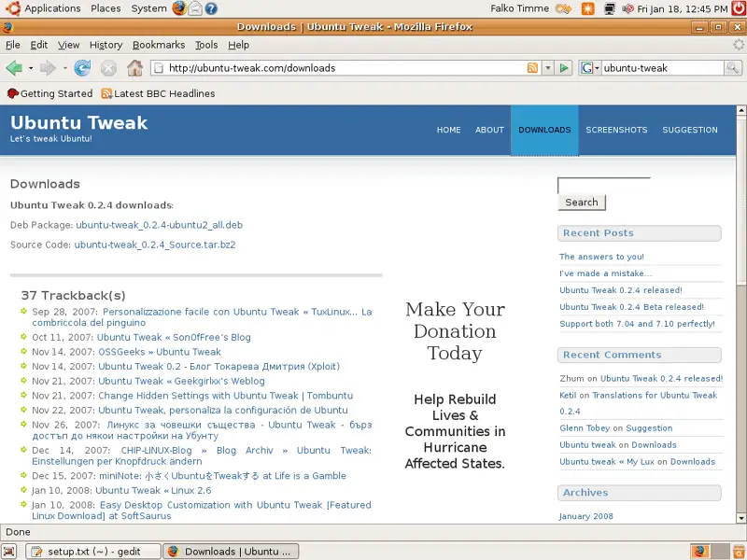Open the Firefox Help menu
Image resolution: width=747 pixels, height=560 pixels.
(238, 45)
